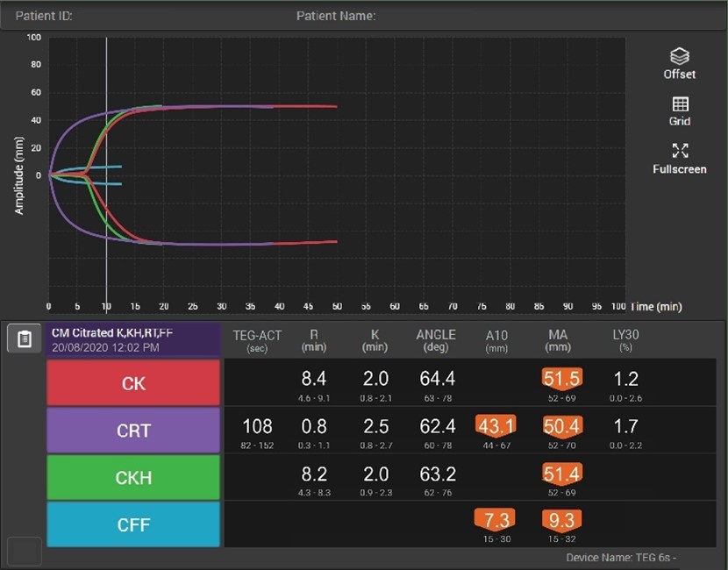This screenshot has height=570, width=728.
Task: Select the CM Citrated K,KH,RT,FF test header
Action: coord(133,339)
